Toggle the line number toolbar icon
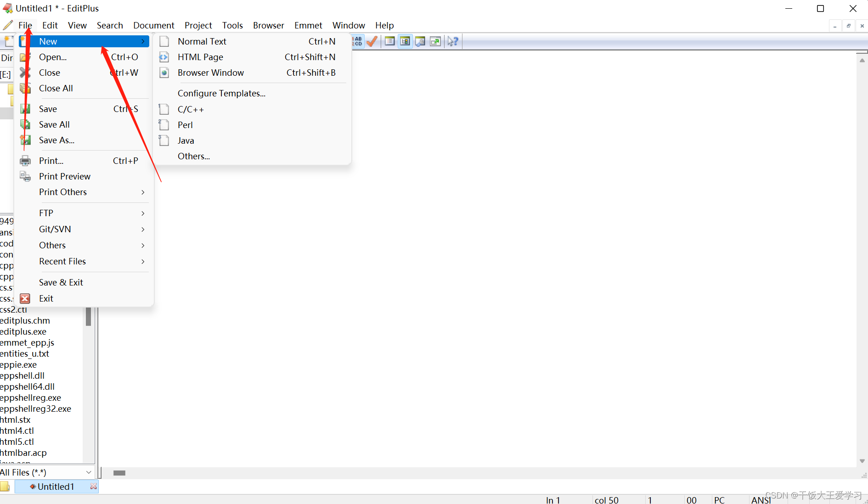868x504 pixels. point(358,41)
